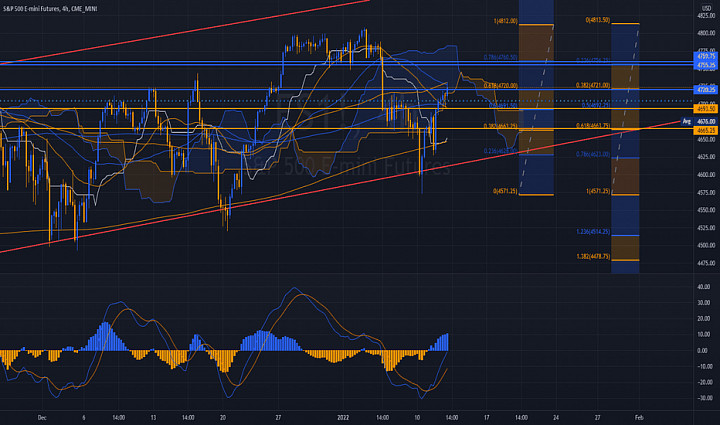
Task: Click the 4625.00 price axis label
Action: coord(706,157)
